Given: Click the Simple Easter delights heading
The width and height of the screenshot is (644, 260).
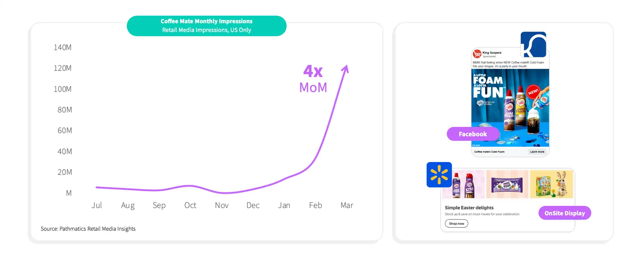Looking at the screenshot, I should (x=469, y=208).
